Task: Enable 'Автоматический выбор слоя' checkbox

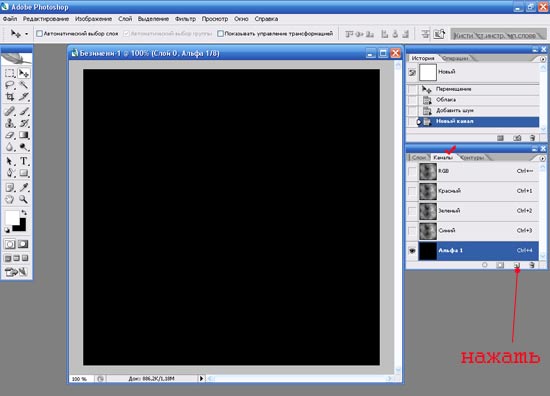Action: point(39,33)
